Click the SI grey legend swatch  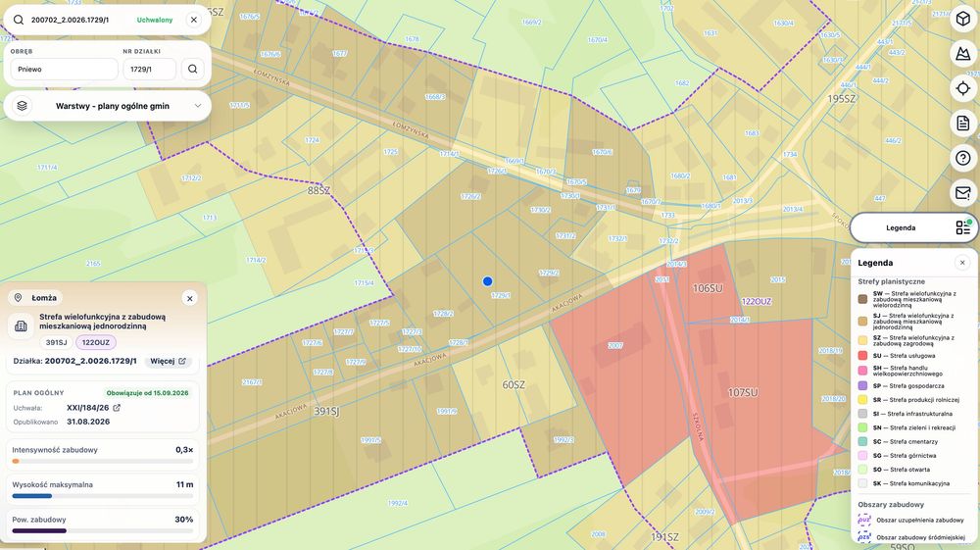coord(862,414)
